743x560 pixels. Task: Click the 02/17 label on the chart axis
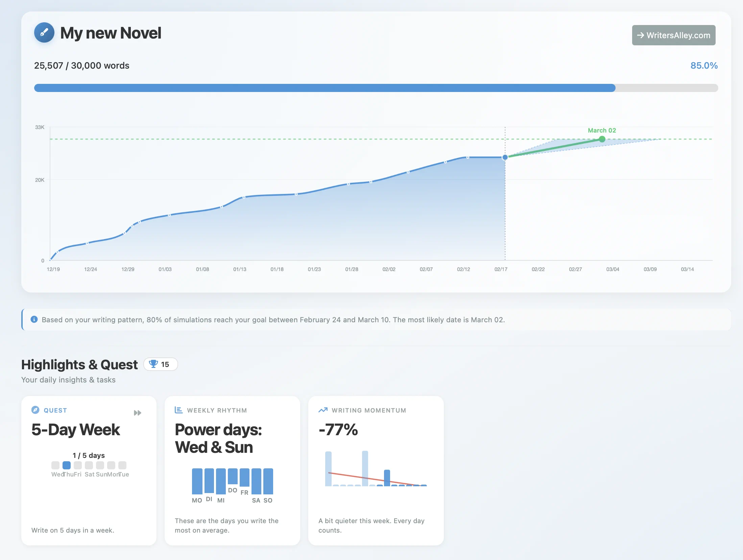click(x=501, y=269)
